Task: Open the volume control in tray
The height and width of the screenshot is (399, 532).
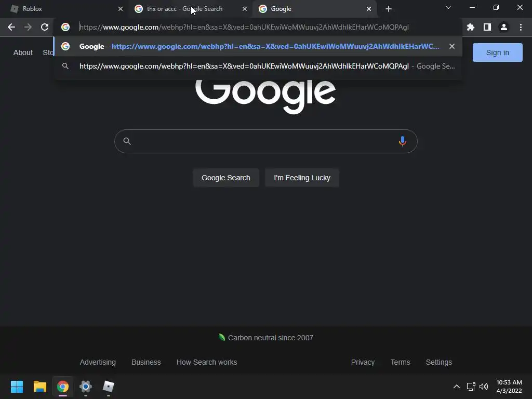Action: pyautogui.click(x=484, y=387)
